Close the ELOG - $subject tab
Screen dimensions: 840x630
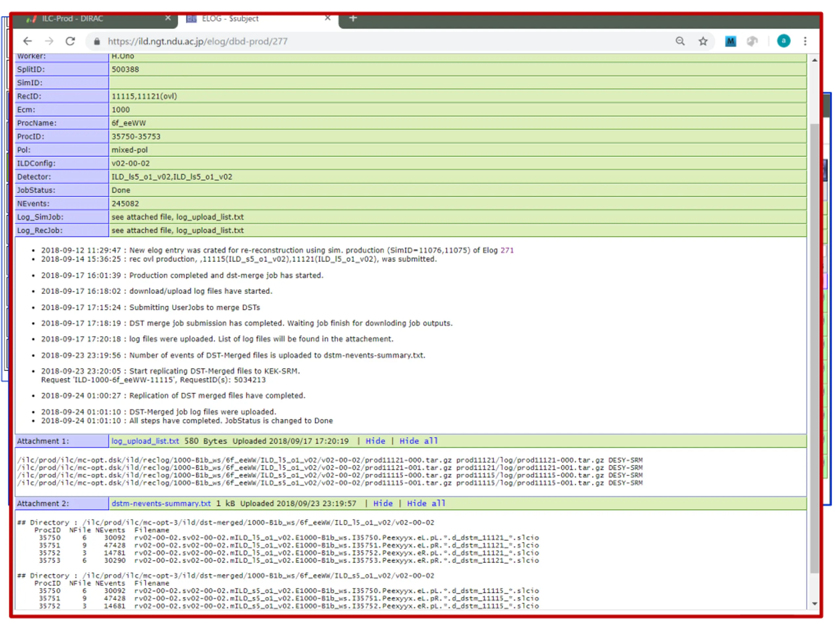[x=328, y=18]
